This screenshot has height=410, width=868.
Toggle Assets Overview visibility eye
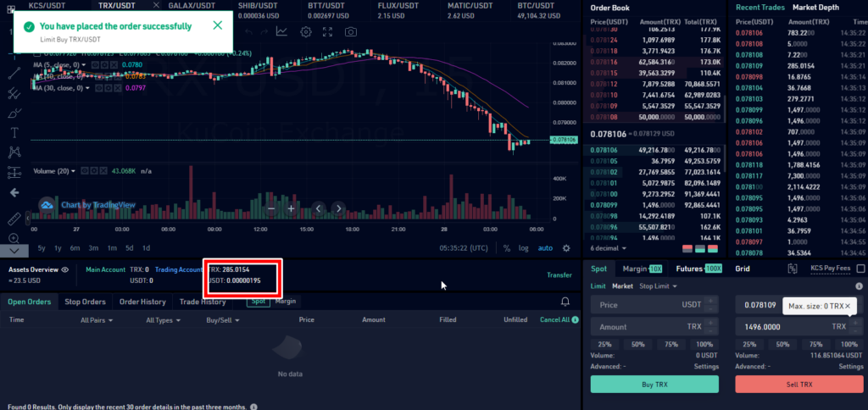point(66,269)
